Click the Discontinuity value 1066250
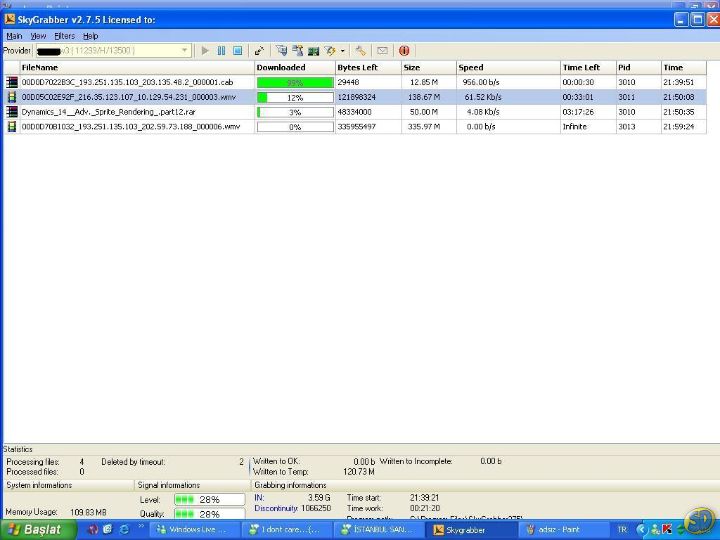This screenshot has height=540, width=720. click(x=316, y=508)
